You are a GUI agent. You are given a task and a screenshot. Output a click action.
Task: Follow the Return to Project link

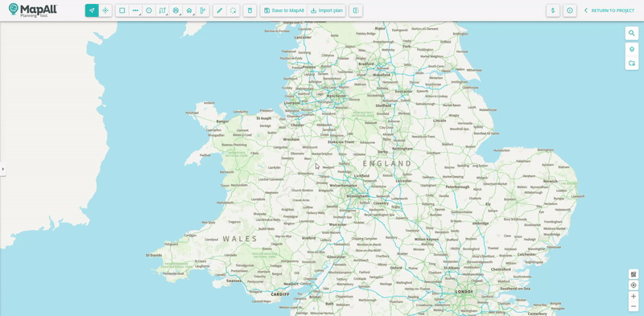coord(609,10)
